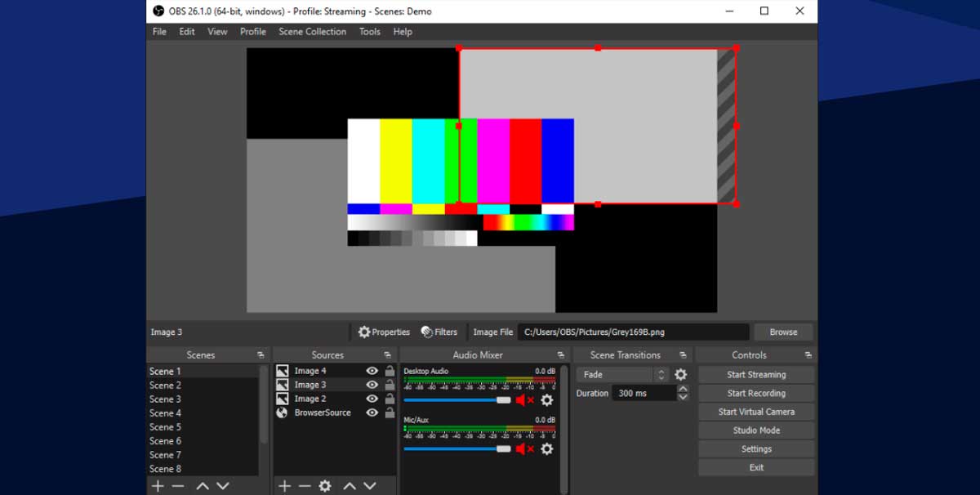Undock the Controls panel via float icon
This screenshot has height=495, width=980.
pyautogui.click(x=808, y=355)
